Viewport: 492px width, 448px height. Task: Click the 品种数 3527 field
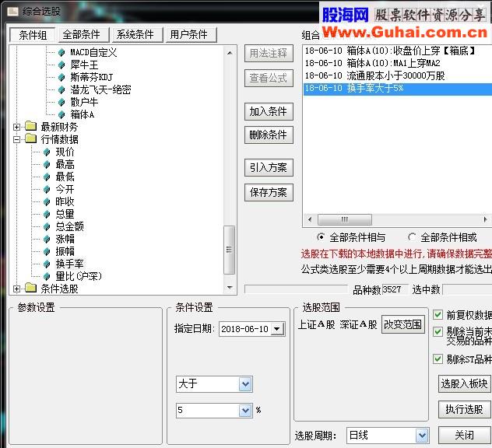395,289
